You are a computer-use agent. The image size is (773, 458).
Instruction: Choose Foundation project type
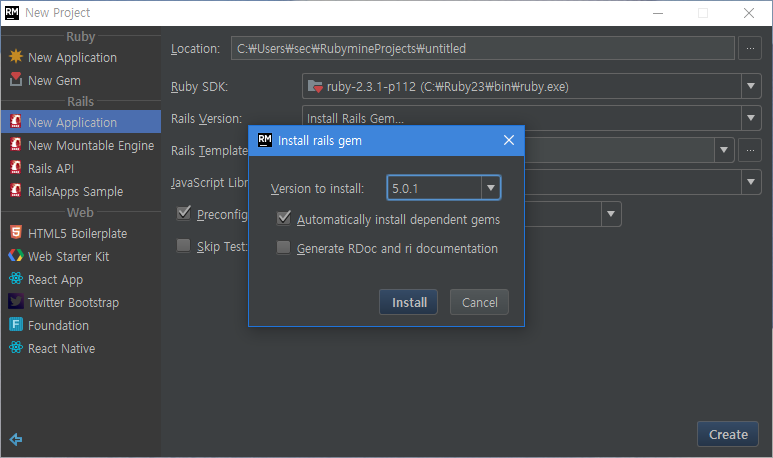(81, 325)
